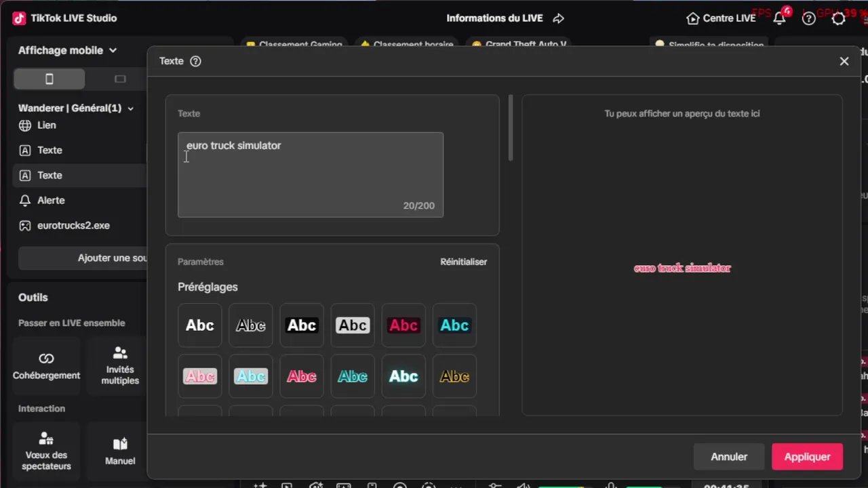Open the Vœux des spectateurs tool

pyautogui.click(x=46, y=451)
